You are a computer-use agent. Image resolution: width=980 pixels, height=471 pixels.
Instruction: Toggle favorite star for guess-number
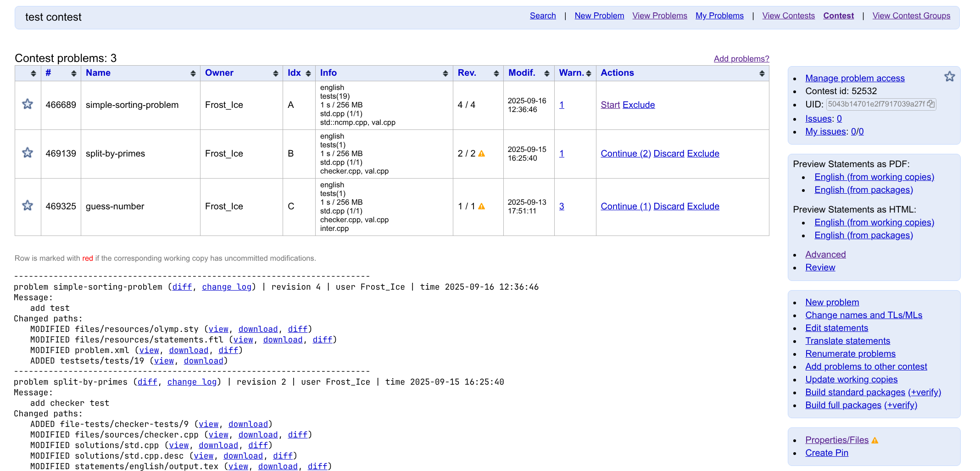point(28,206)
